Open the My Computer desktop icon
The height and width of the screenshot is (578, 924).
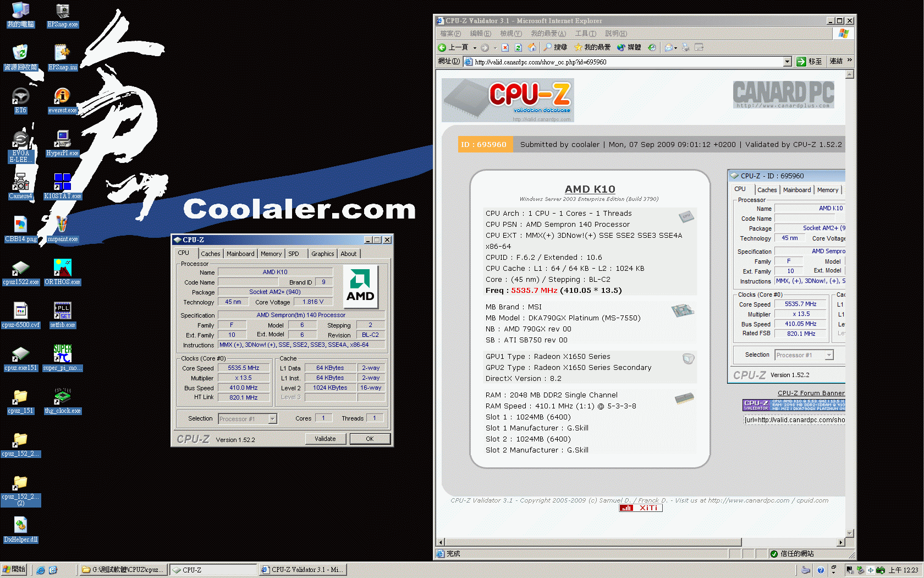click(20, 14)
